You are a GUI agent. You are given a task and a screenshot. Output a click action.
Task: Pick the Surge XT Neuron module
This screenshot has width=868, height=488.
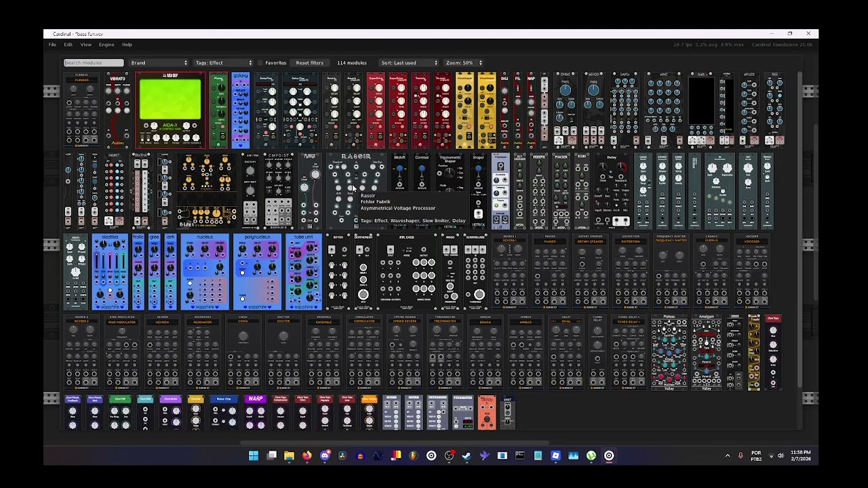click(x=162, y=352)
